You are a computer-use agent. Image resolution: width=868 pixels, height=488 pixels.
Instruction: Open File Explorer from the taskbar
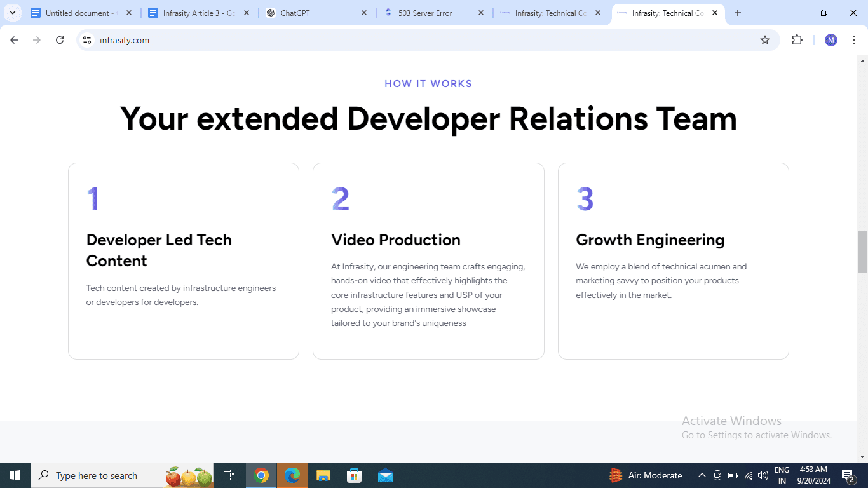coord(323,475)
